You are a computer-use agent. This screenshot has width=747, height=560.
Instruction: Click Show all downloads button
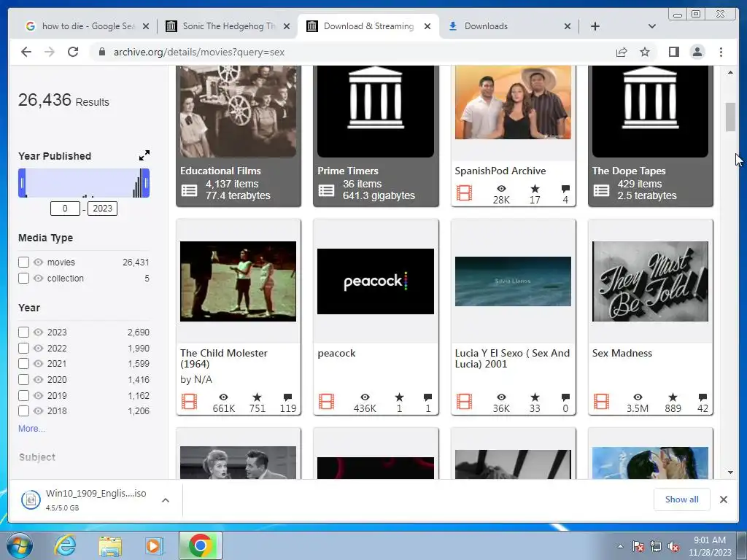pyautogui.click(x=682, y=499)
